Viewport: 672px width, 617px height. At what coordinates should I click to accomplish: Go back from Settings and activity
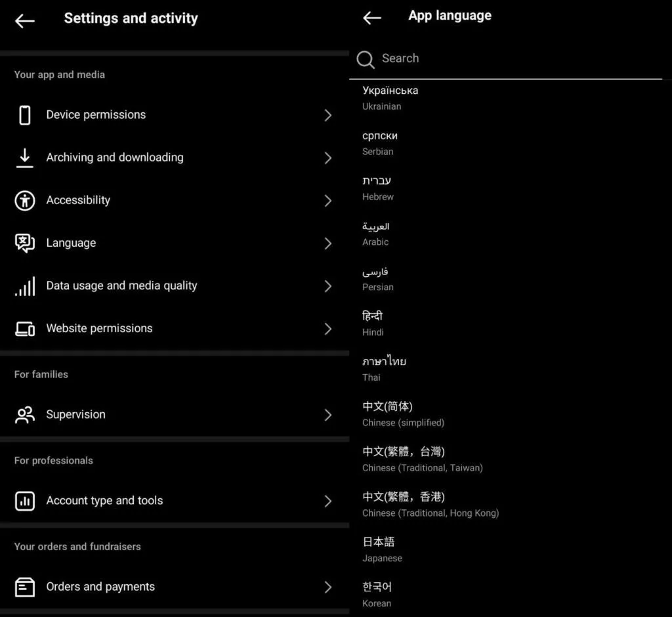click(x=25, y=21)
